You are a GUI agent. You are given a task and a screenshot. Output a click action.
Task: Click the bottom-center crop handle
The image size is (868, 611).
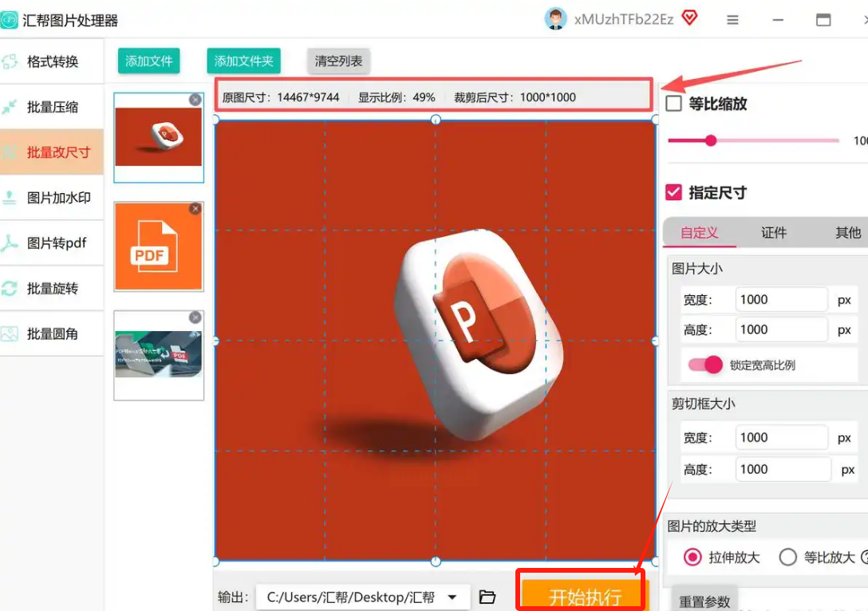tap(436, 562)
